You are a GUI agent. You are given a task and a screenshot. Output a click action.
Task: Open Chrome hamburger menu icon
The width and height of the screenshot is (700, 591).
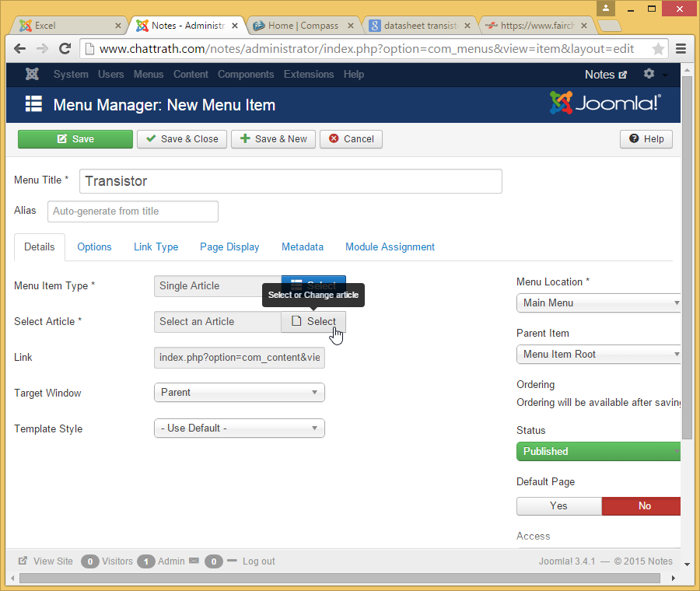(x=681, y=49)
